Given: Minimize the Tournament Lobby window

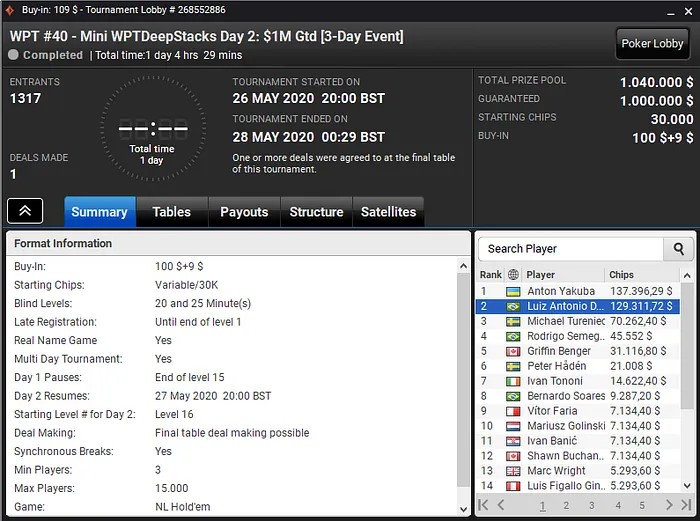Looking at the screenshot, I should coord(671,12).
